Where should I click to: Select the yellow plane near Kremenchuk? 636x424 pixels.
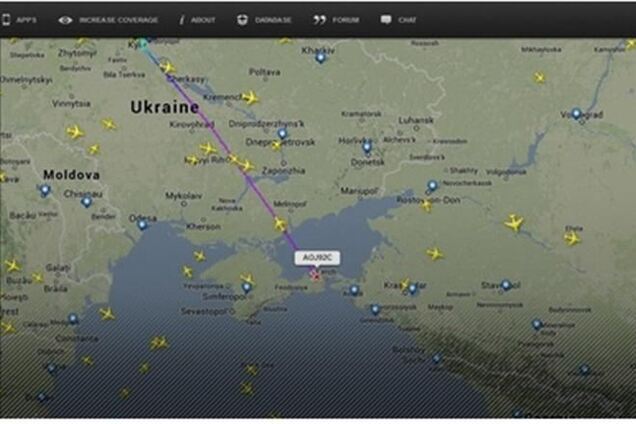point(250,98)
